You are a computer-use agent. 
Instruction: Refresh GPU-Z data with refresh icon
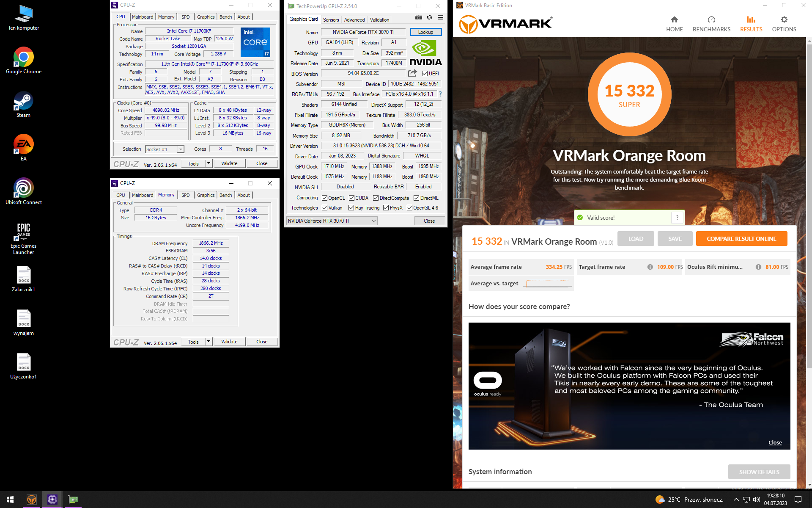click(429, 17)
